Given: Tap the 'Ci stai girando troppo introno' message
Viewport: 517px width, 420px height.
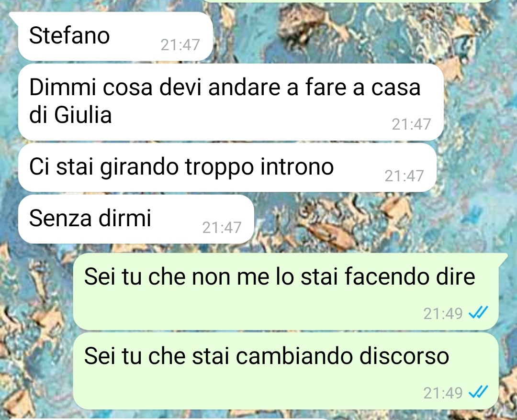Looking at the screenshot, I should pyautogui.click(x=227, y=167).
